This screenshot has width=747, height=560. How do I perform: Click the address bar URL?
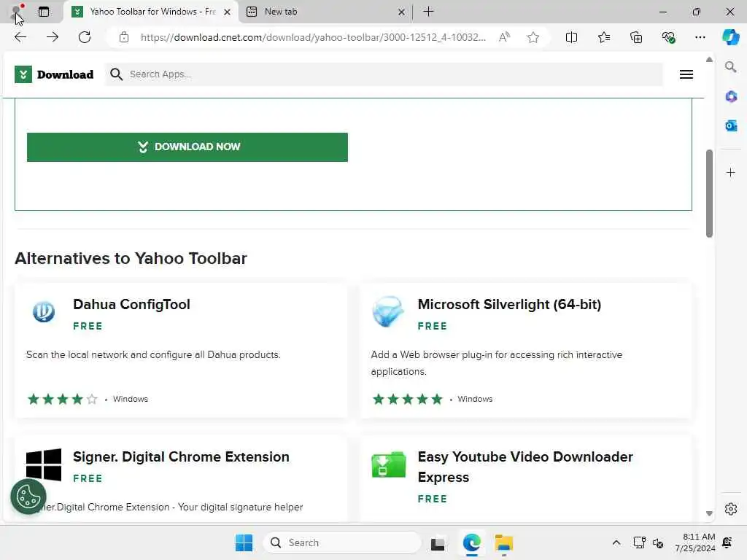[313, 37]
